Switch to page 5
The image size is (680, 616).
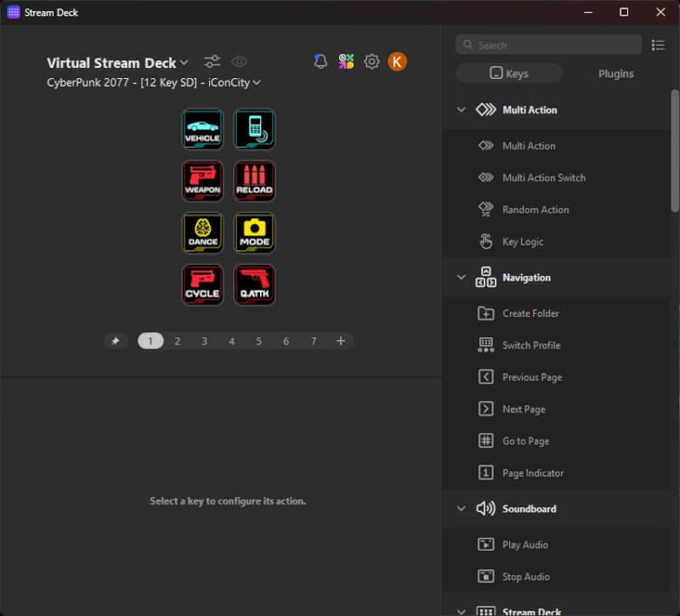point(259,342)
